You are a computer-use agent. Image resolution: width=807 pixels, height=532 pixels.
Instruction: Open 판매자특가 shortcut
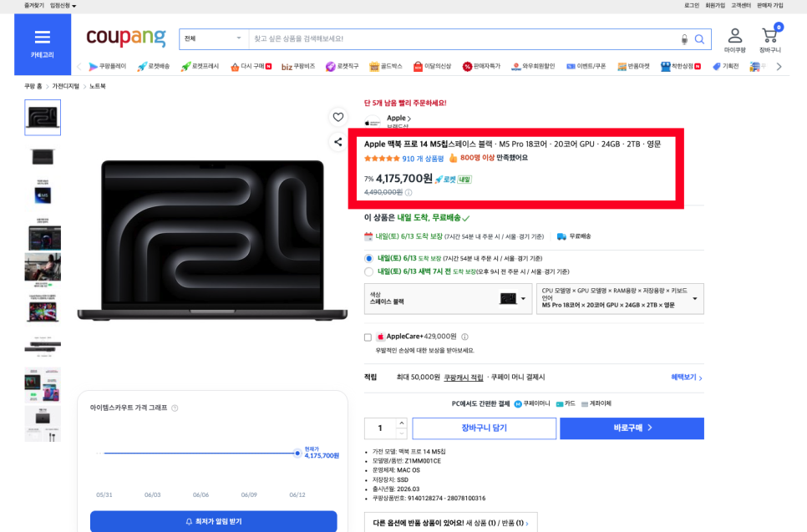[481, 66]
